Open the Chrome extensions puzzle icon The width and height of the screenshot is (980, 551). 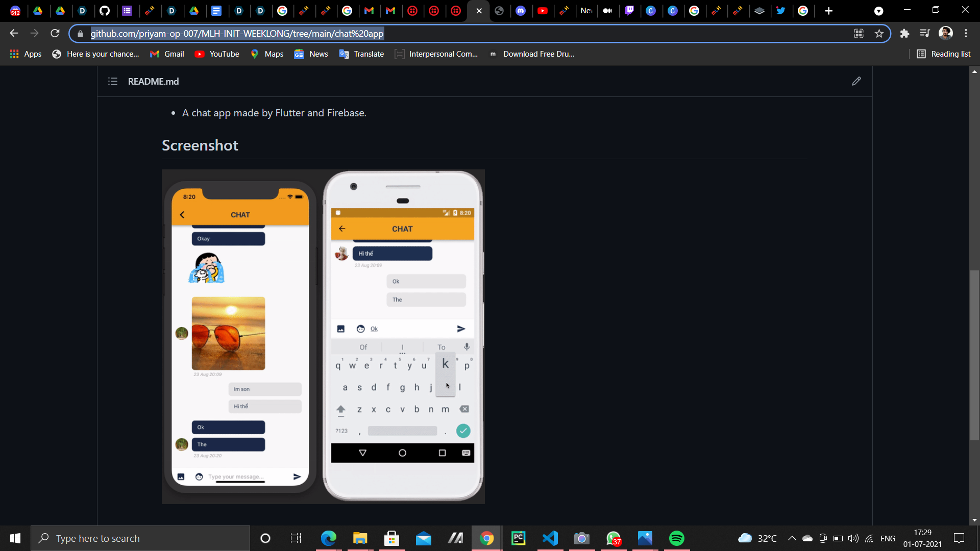[x=904, y=34]
